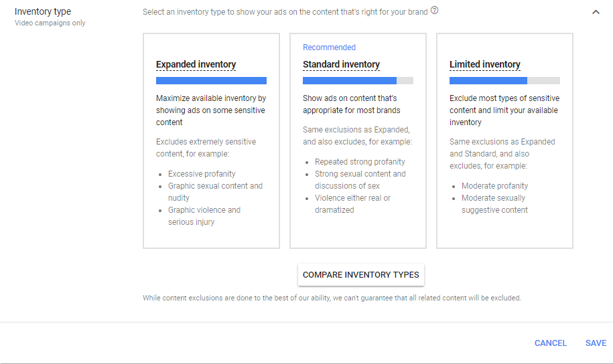Click the Standard inventory availability bar
Screen dimensions: 613x364
pyautogui.click(x=358, y=80)
